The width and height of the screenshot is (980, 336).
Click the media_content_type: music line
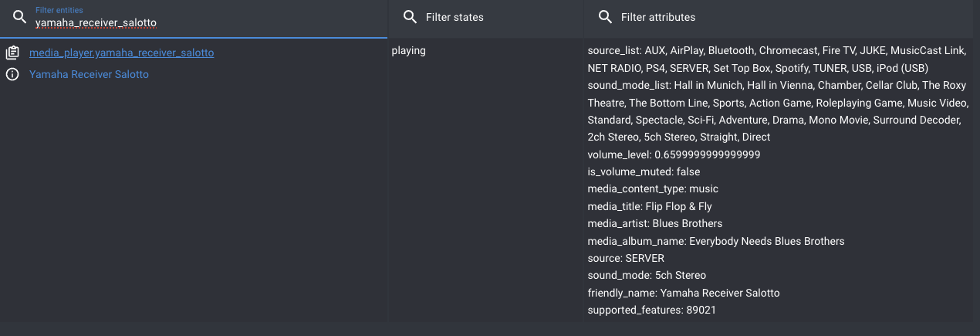tap(653, 189)
